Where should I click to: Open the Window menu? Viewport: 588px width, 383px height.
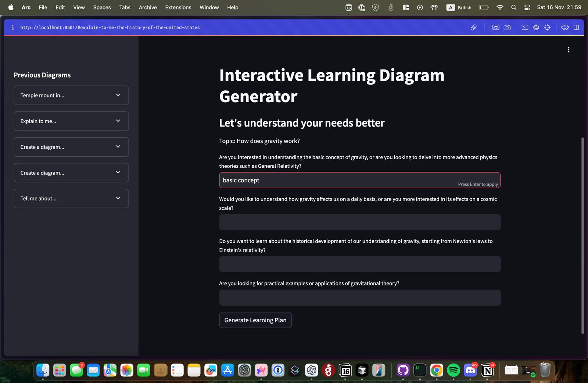[209, 7]
